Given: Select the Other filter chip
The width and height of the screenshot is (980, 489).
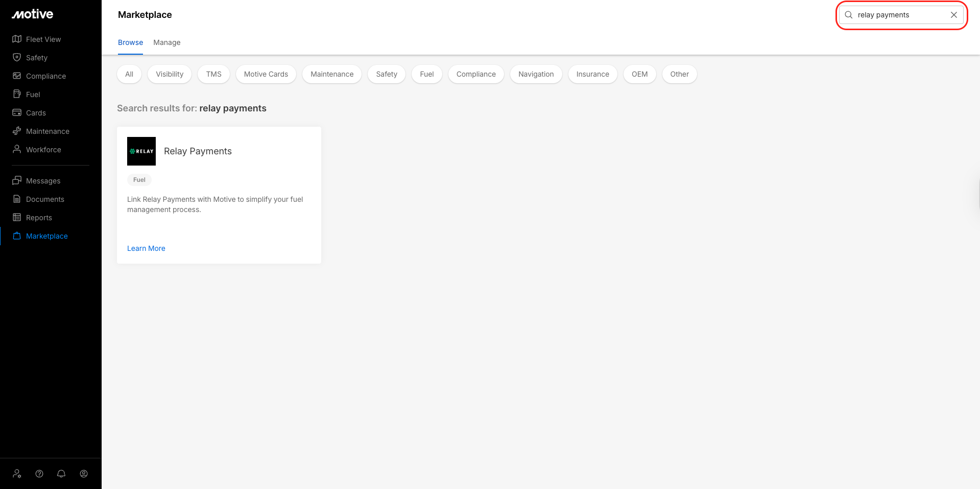Looking at the screenshot, I should tap(680, 74).
